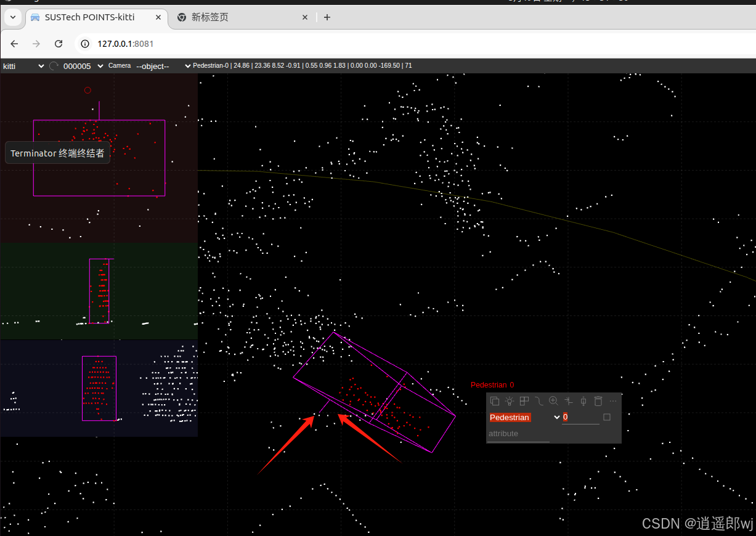Open the tab search chevron button
The image size is (756, 536).
tap(12, 17)
